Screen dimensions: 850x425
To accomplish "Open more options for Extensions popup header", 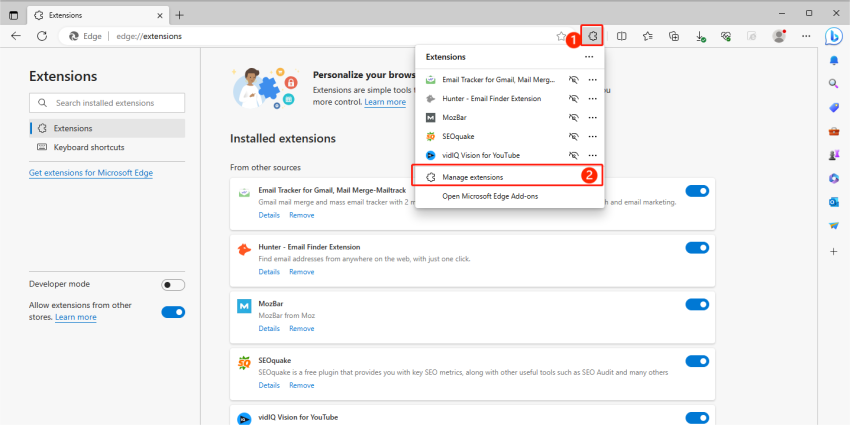I will (589, 57).
